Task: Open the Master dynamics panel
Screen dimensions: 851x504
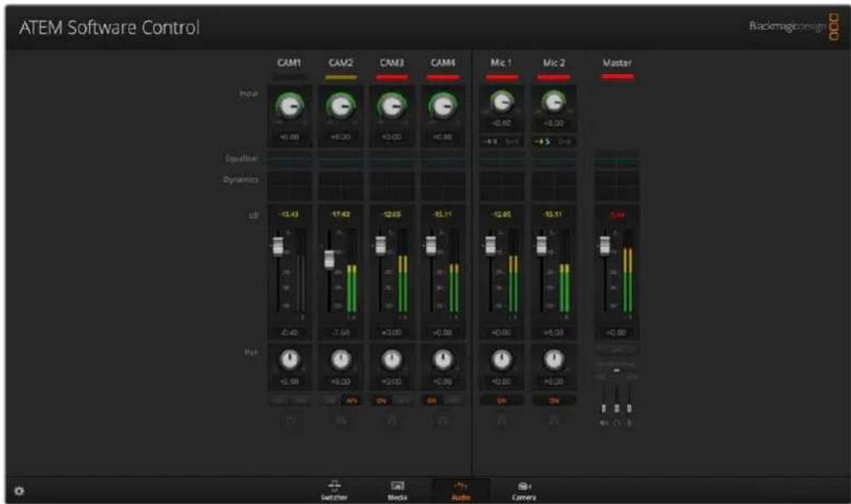Action: click(617, 186)
